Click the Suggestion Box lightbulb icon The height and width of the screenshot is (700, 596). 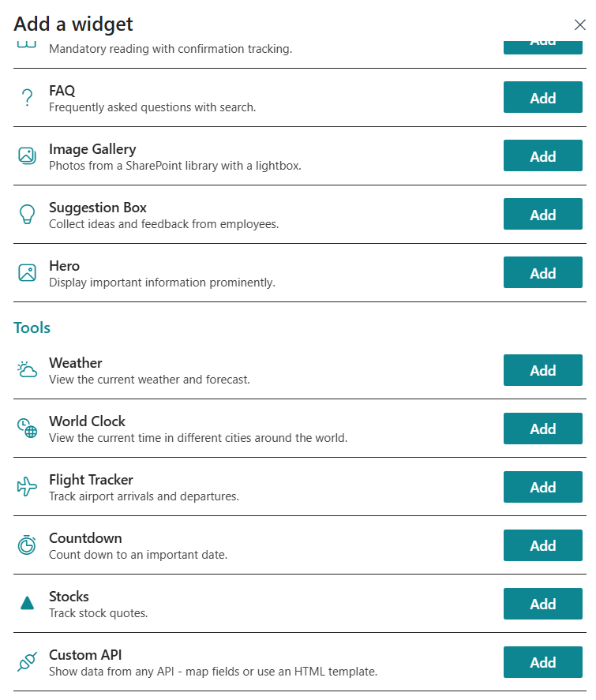[x=27, y=215]
